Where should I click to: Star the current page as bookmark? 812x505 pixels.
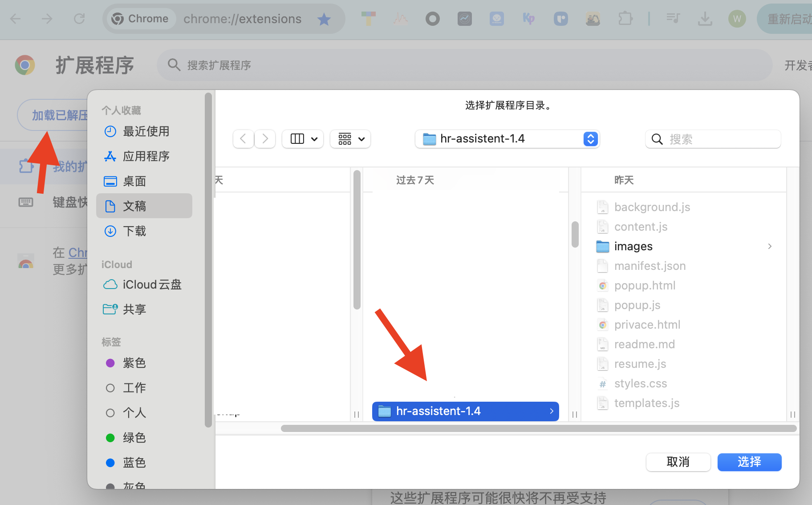coord(324,19)
